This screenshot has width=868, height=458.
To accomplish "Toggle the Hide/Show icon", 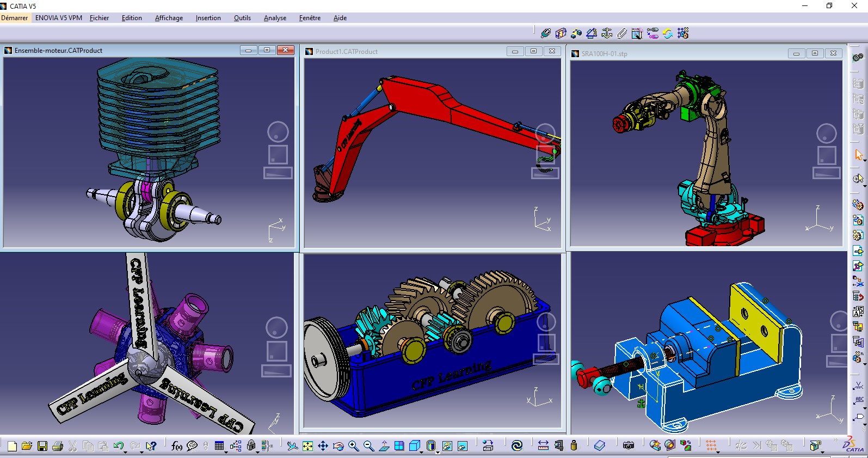I will coord(447,447).
